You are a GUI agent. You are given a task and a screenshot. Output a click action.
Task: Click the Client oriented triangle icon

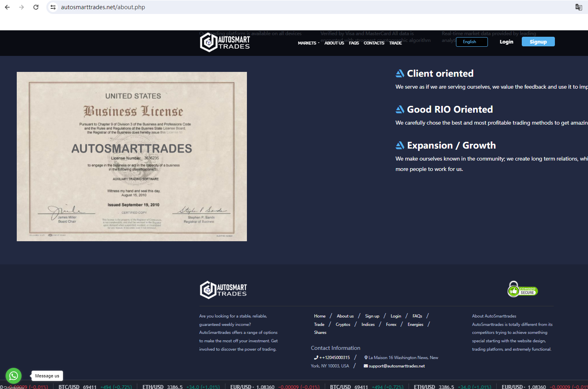[400, 73]
